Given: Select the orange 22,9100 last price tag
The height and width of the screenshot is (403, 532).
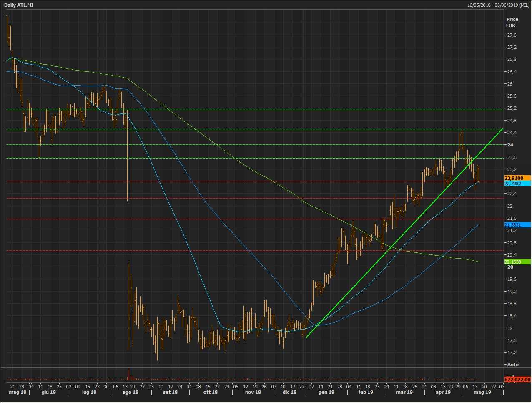Looking at the screenshot, I should click(517, 178).
